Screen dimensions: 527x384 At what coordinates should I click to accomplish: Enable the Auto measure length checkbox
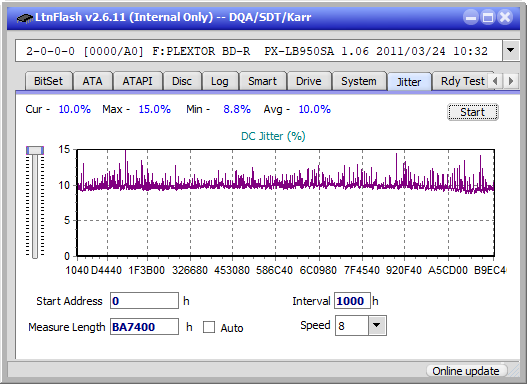click(x=209, y=327)
